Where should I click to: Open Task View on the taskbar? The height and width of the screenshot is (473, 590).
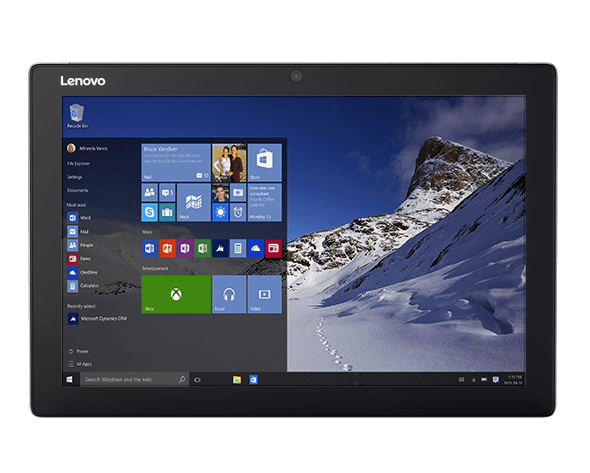click(x=197, y=380)
